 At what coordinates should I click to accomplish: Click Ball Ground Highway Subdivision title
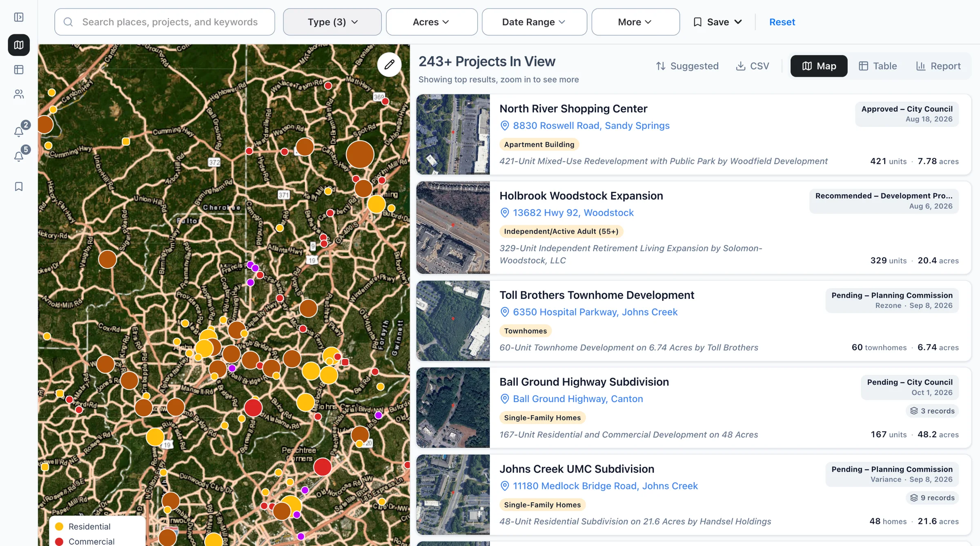click(x=584, y=382)
